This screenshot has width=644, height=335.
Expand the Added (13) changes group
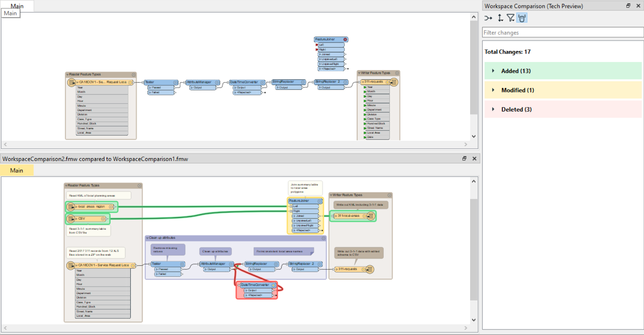[493, 71]
